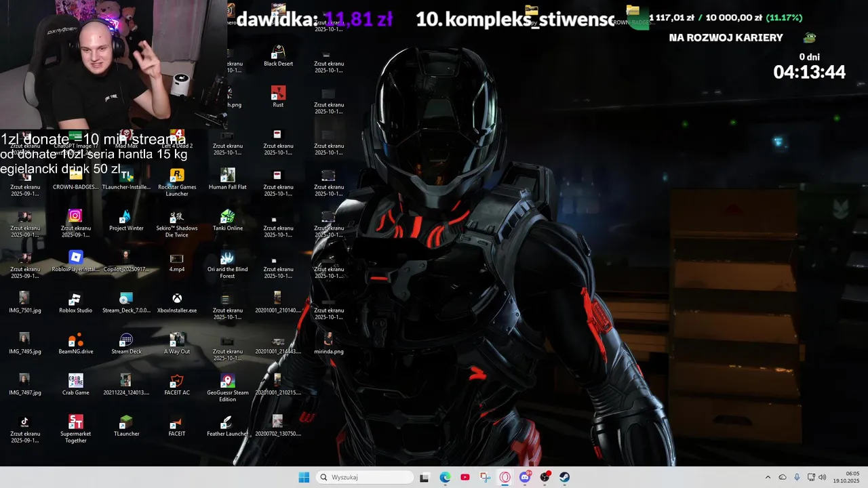Select the 20201001_210140 photo file
The width and height of the screenshot is (868, 488).
(278, 303)
